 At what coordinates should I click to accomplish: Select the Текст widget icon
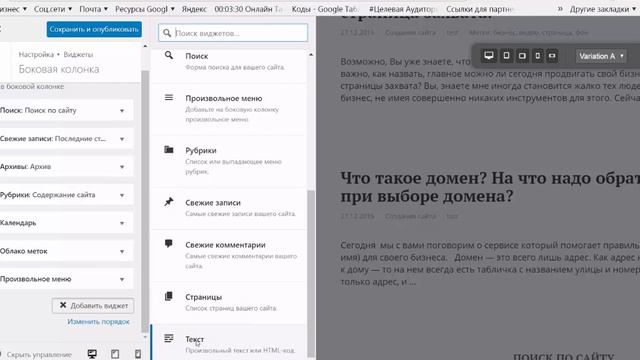[x=169, y=338]
